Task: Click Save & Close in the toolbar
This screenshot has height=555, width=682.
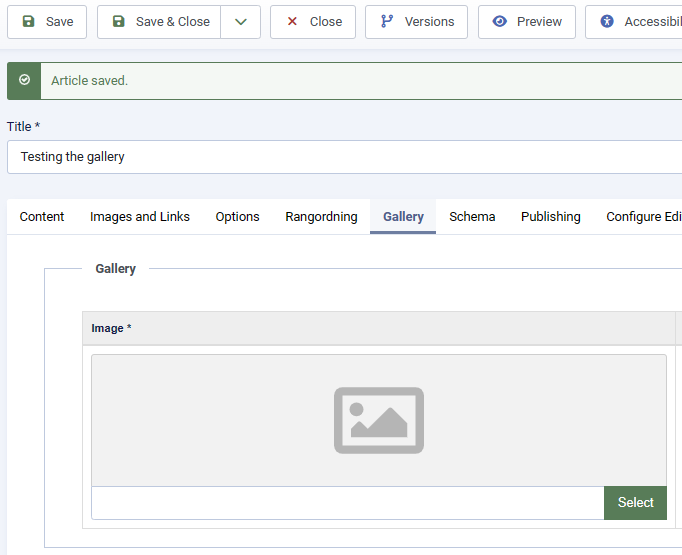Action: 160,22
